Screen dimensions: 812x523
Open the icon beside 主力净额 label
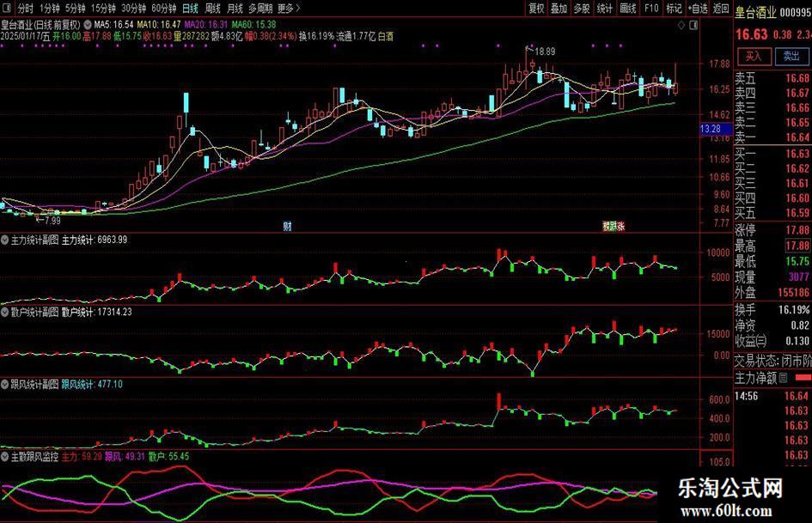coord(783,378)
